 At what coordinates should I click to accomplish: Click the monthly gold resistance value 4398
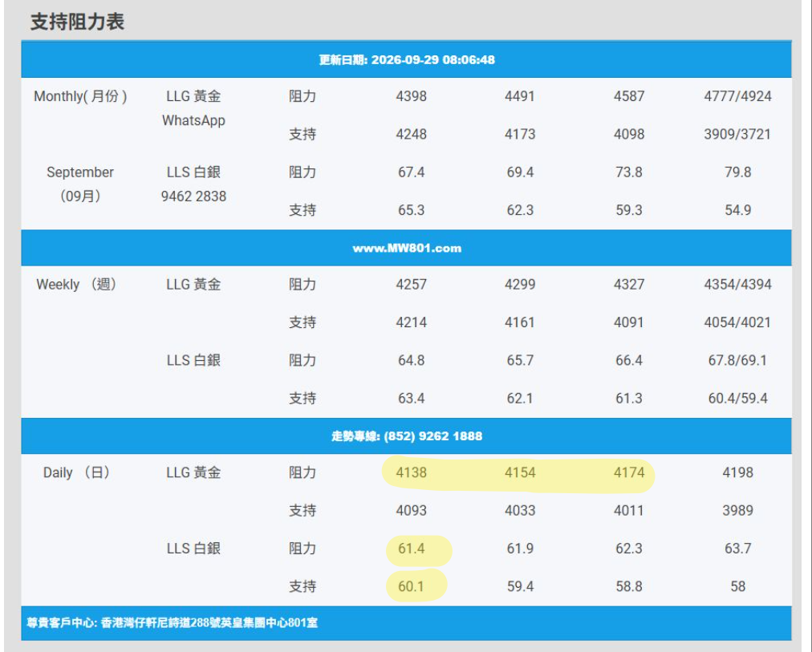click(411, 96)
